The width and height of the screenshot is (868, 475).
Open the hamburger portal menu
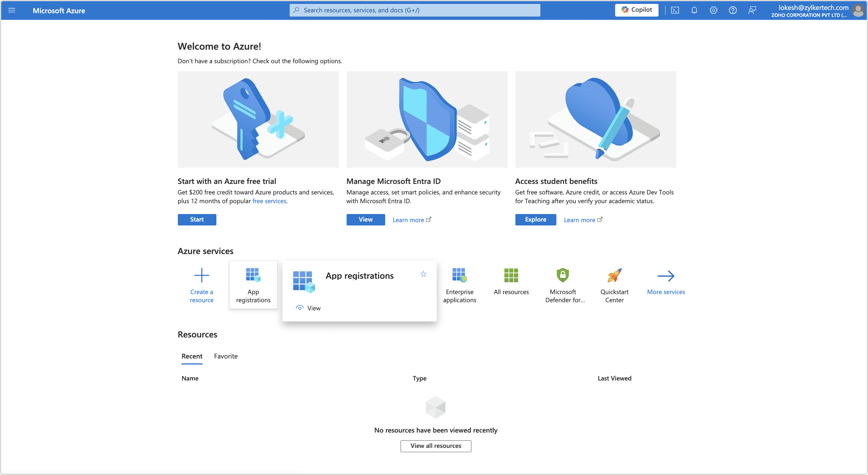point(12,11)
